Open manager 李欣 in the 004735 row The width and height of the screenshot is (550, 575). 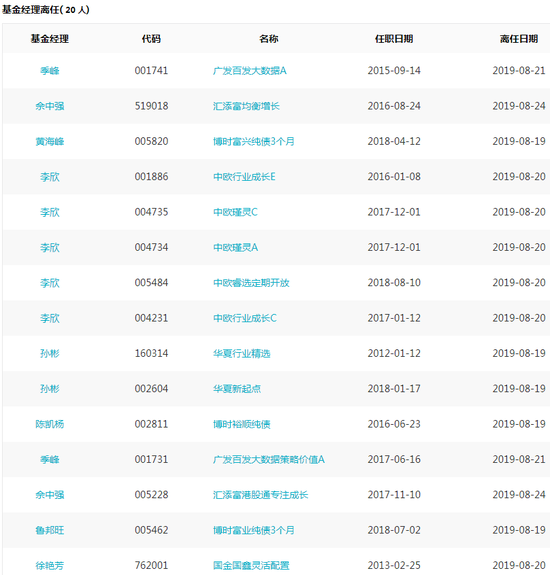[50, 212]
